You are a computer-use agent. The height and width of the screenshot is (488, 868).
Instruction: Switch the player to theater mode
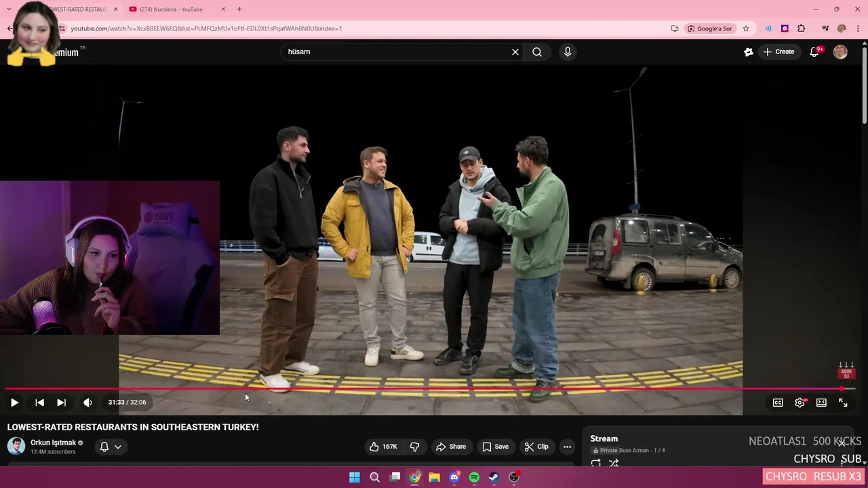(821, 403)
